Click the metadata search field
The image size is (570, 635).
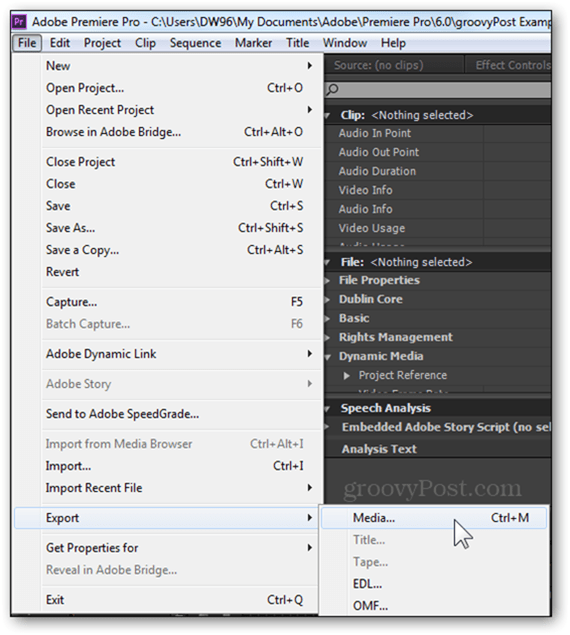[438, 89]
